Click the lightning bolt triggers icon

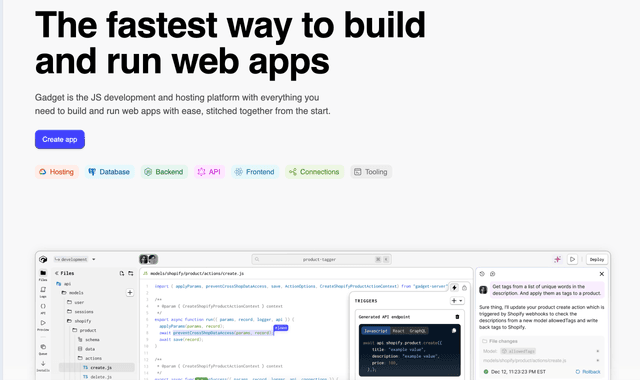coord(454,288)
